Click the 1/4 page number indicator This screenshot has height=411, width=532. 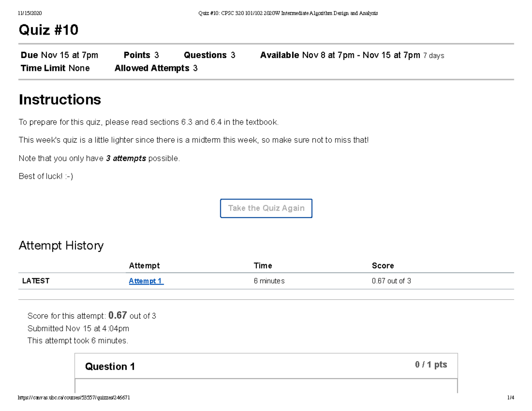pyautogui.click(x=510, y=398)
